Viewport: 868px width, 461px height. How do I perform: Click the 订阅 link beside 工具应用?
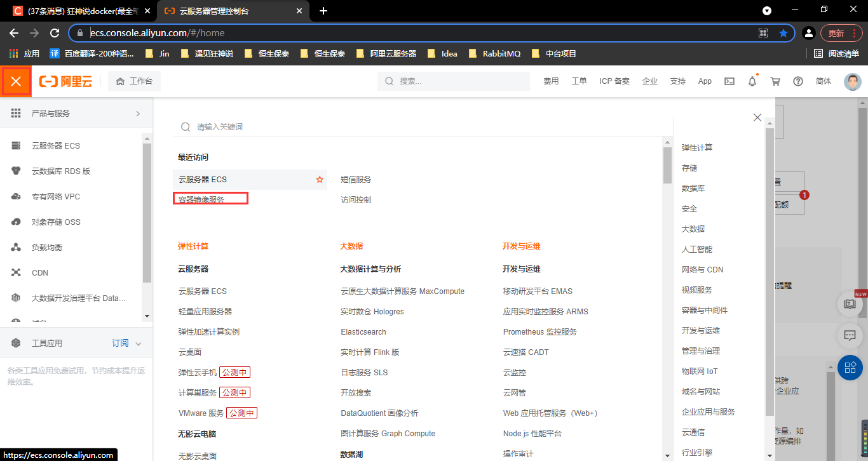(120, 343)
